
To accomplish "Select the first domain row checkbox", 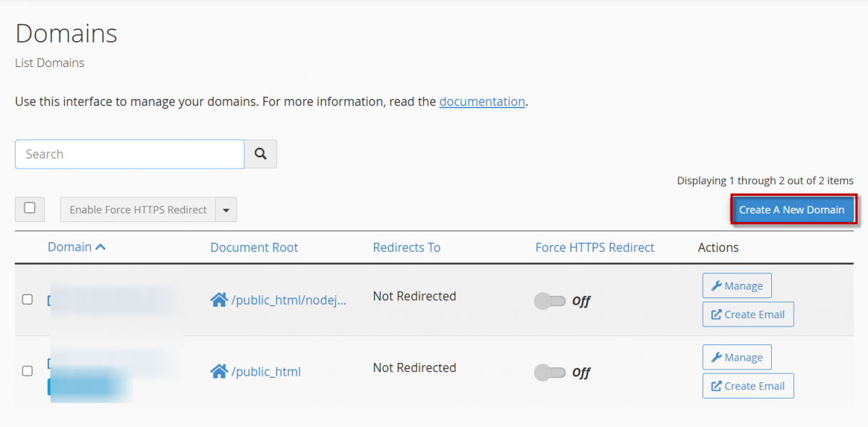I will click(27, 300).
